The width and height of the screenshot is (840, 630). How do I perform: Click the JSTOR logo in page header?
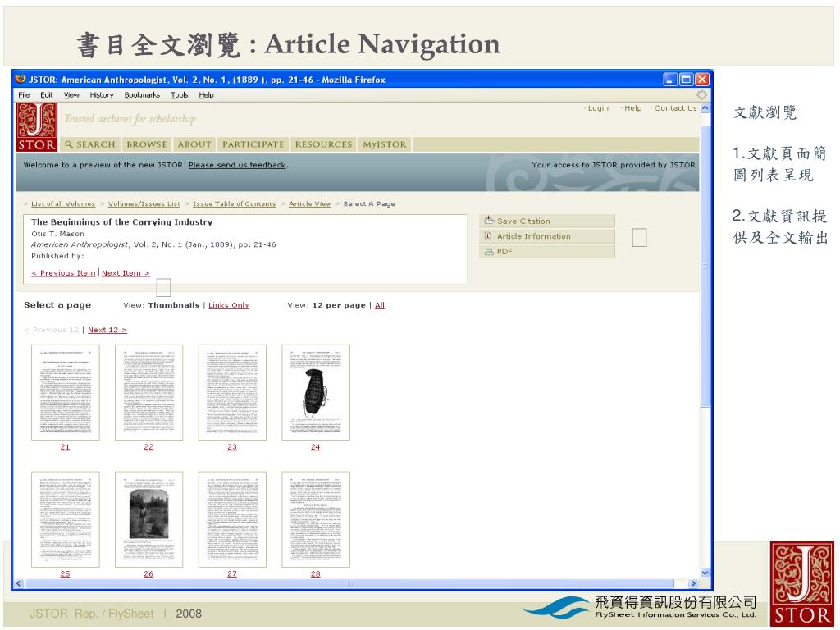click(36, 127)
